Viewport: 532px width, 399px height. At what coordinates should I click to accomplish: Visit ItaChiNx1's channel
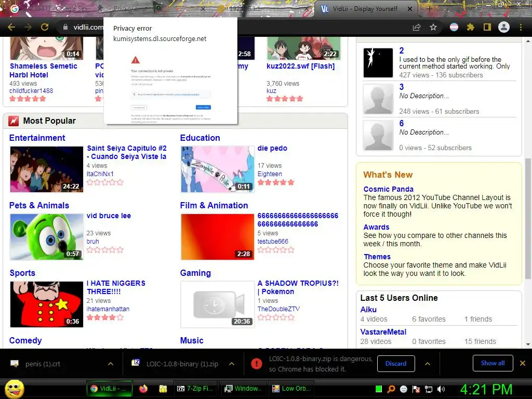(x=100, y=174)
